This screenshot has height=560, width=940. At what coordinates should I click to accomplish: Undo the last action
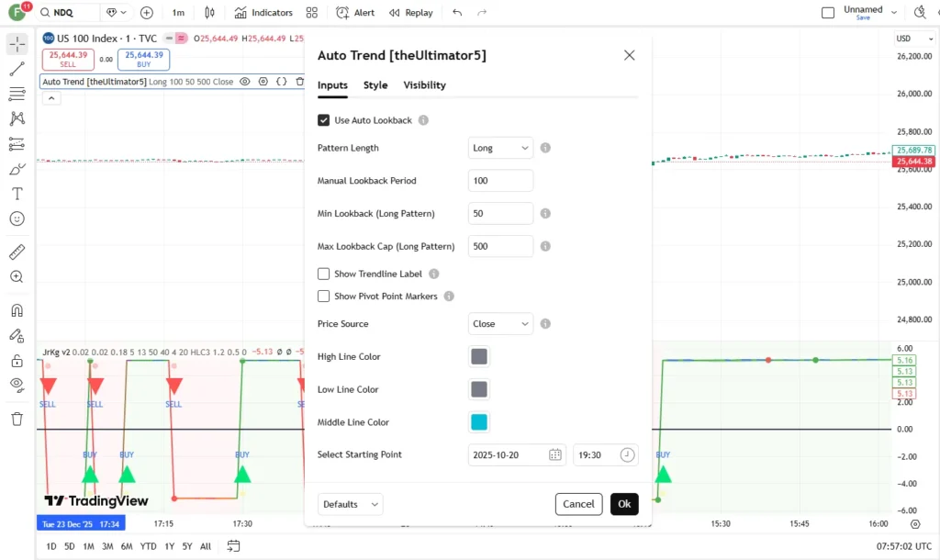click(457, 13)
